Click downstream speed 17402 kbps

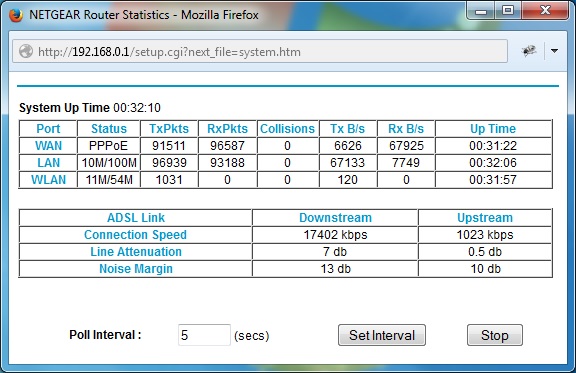335,234
